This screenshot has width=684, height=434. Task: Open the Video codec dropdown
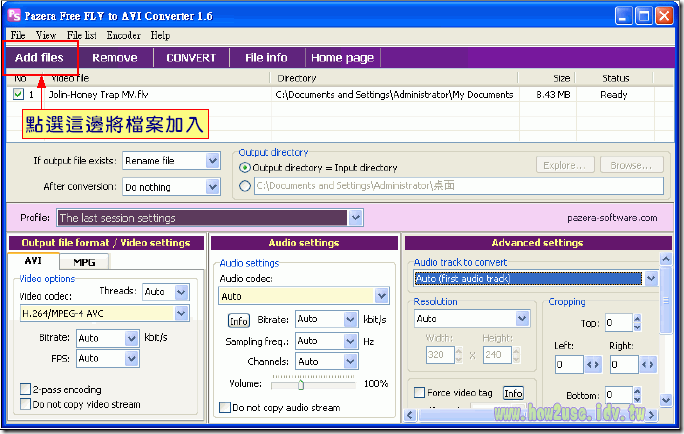coord(181,314)
